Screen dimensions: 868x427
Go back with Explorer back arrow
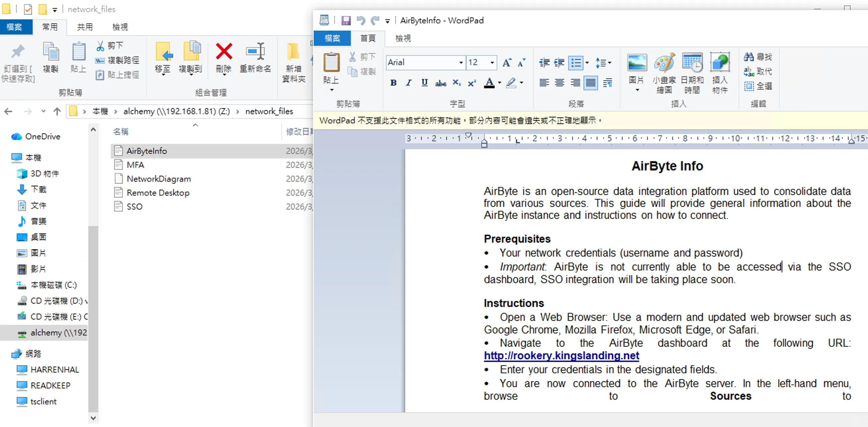click(8, 111)
